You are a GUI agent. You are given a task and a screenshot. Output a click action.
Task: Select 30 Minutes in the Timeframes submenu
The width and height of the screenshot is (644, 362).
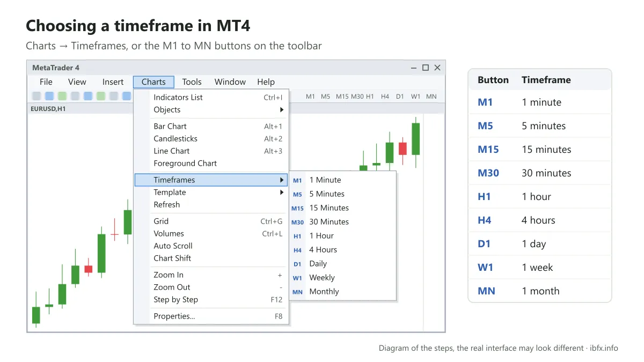pyautogui.click(x=343, y=222)
